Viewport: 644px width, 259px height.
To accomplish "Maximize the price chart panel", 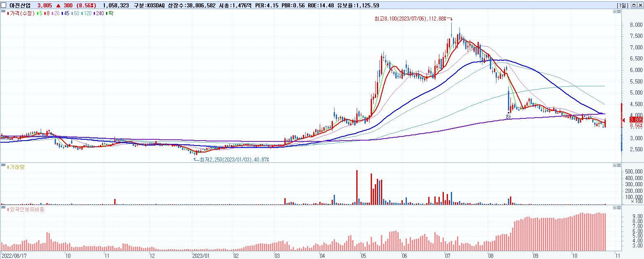I will tap(614, 12).
